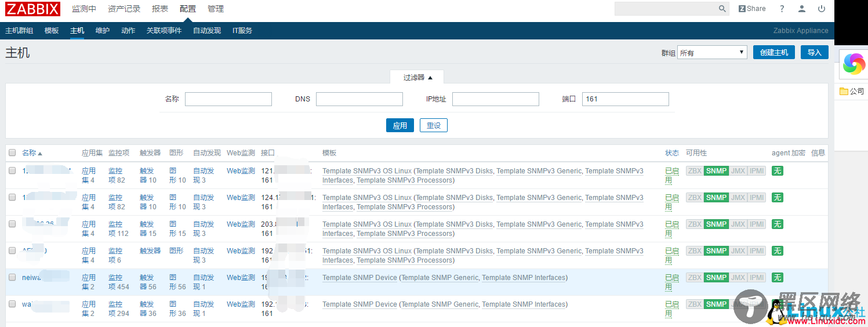Click SNMP availability badge in neiwa row

coord(716,278)
